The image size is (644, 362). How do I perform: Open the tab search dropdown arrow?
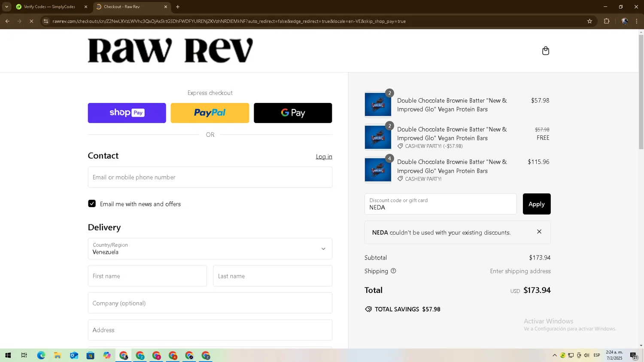6,7
